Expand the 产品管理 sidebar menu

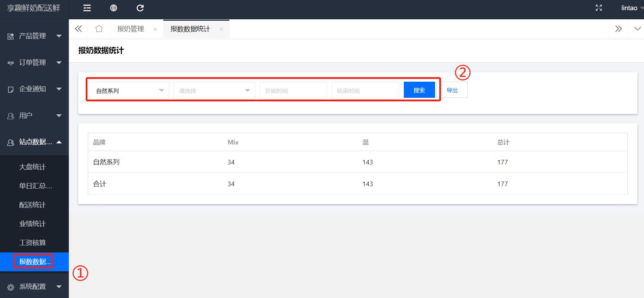34,36
